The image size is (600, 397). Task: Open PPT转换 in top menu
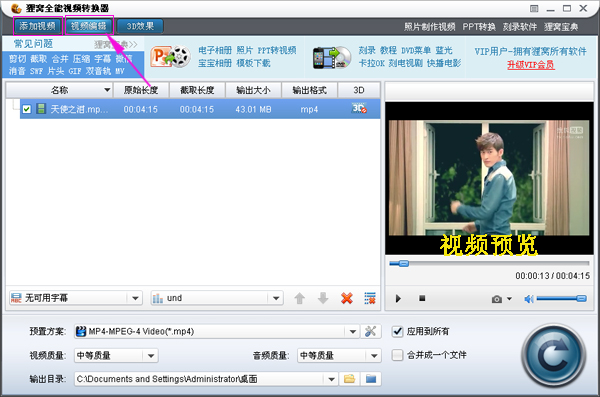coord(479,27)
